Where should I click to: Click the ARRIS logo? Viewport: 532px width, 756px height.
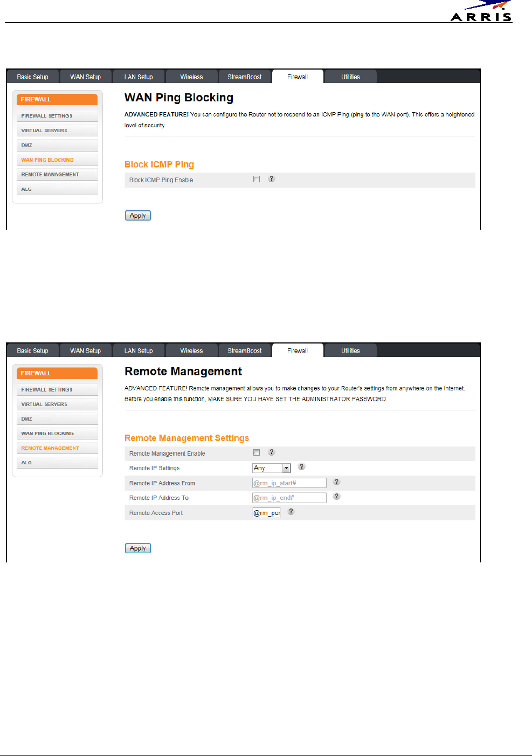[481, 11]
